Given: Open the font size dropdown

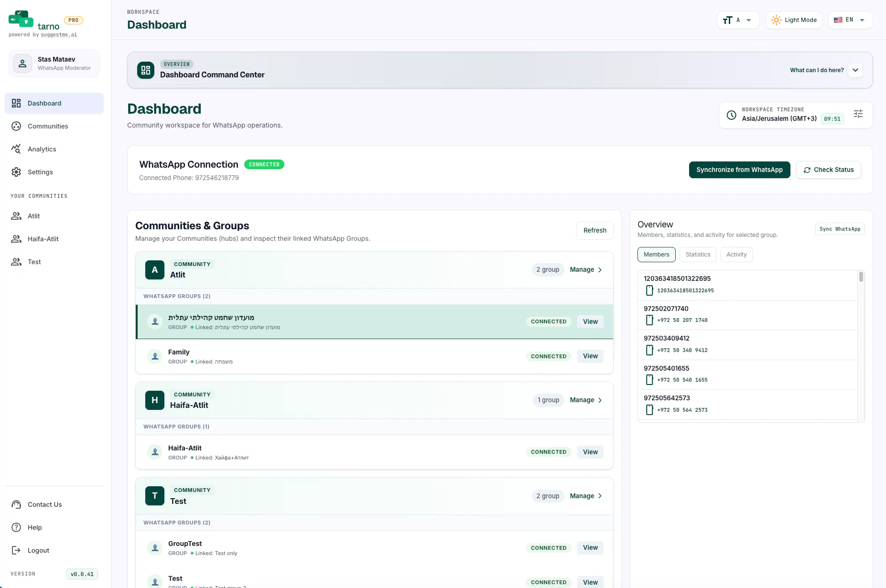Looking at the screenshot, I should coord(738,20).
